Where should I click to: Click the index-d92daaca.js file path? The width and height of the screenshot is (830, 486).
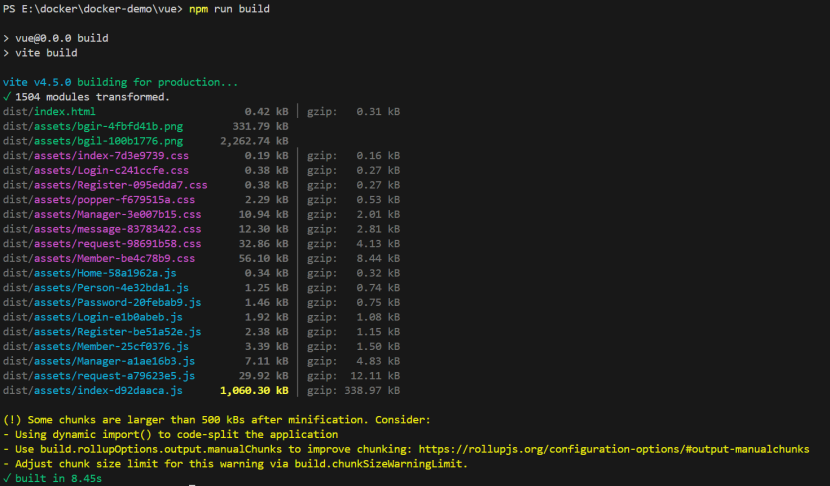click(93, 391)
